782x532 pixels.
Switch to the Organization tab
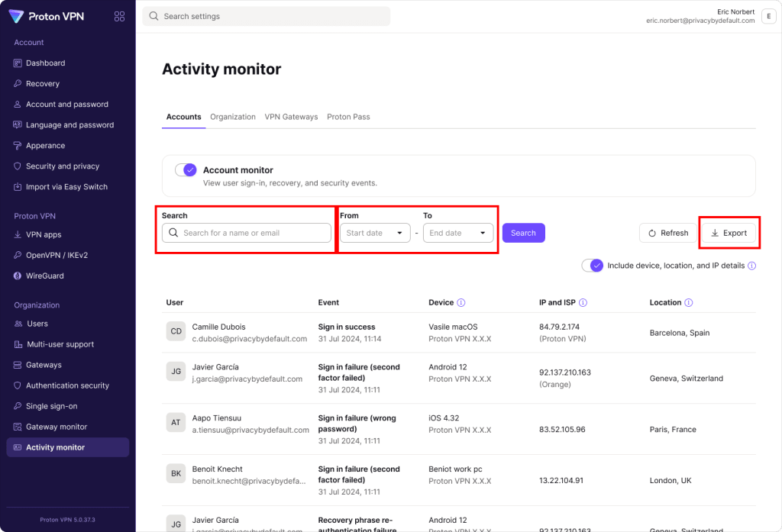(x=232, y=117)
